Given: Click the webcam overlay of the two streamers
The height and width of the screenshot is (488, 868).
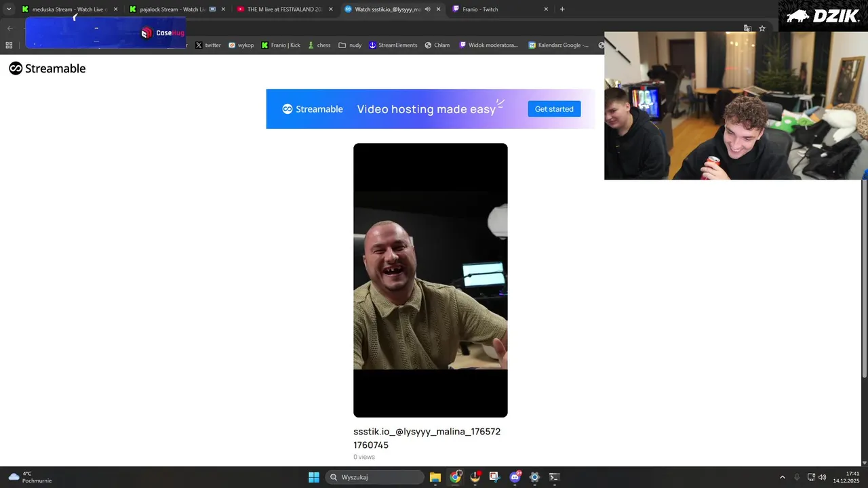Looking at the screenshot, I should [x=736, y=106].
